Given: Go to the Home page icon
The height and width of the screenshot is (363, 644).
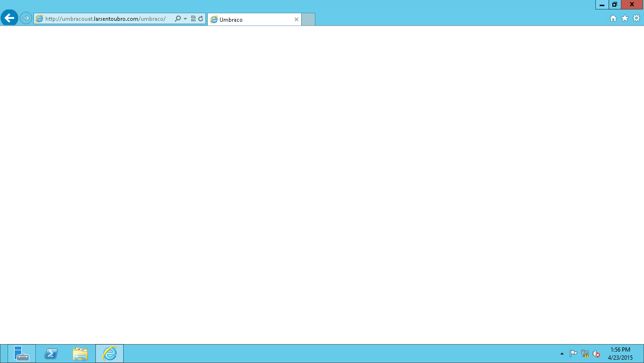Looking at the screenshot, I should (613, 18).
